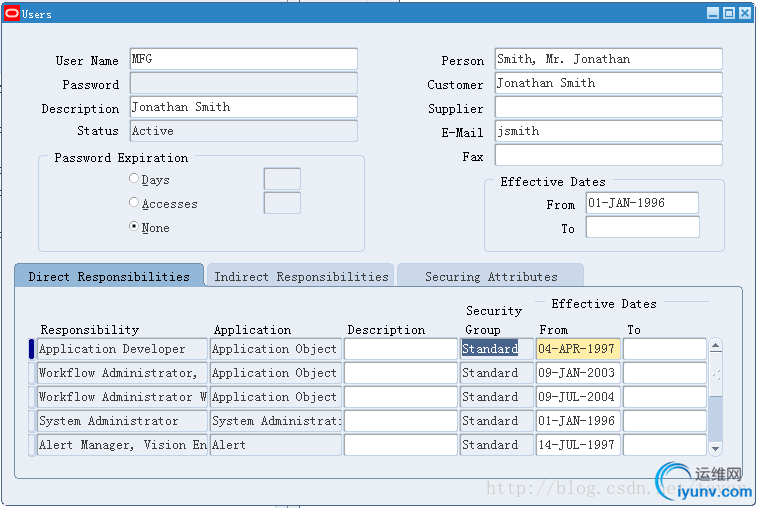The image size is (758, 508).
Task: Click the empty Supplier field
Action: (x=609, y=107)
